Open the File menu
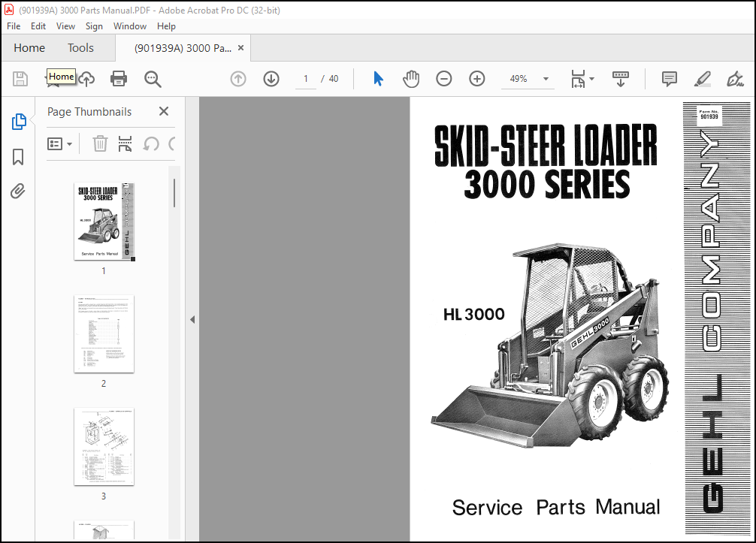 tap(14, 26)
